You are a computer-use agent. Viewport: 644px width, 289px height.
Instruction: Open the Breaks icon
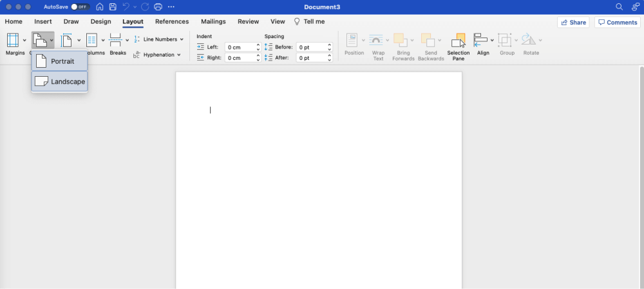(x=115, y=41)
